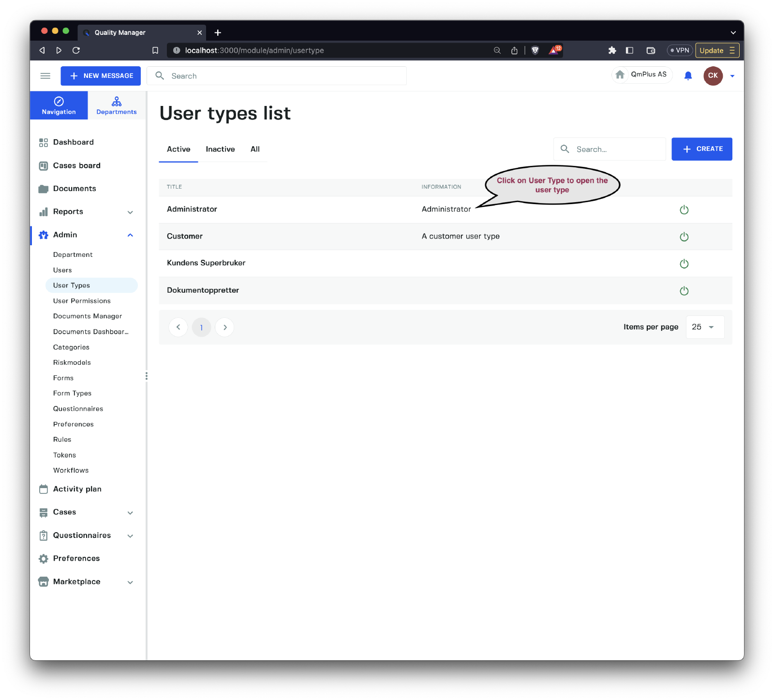Switch to the Inactive tab

(220, 149)
